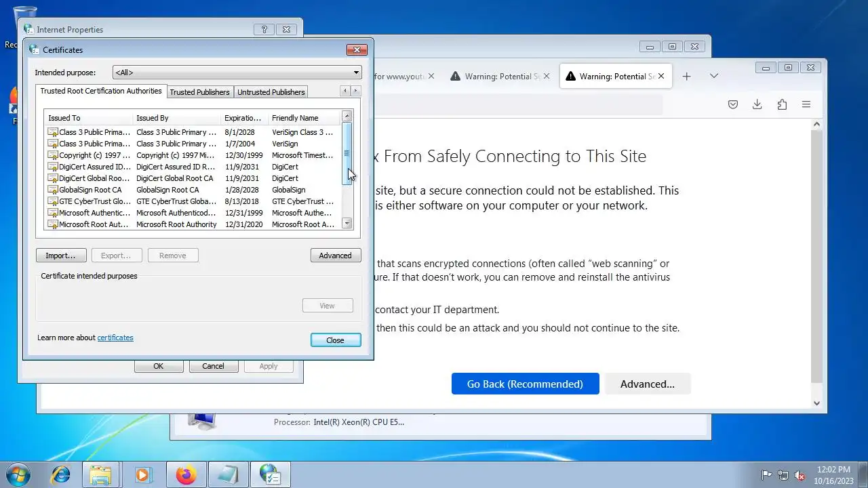The image size is (868, 488).
Task: Open Intended purpose dropdown
Action: tap(237, 73)
